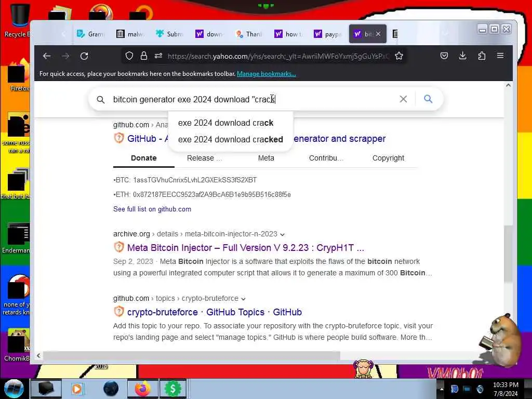Click the vertical scrollbar thumb
The width and height of the screenshot is (532, 399).
pos(508,254)
